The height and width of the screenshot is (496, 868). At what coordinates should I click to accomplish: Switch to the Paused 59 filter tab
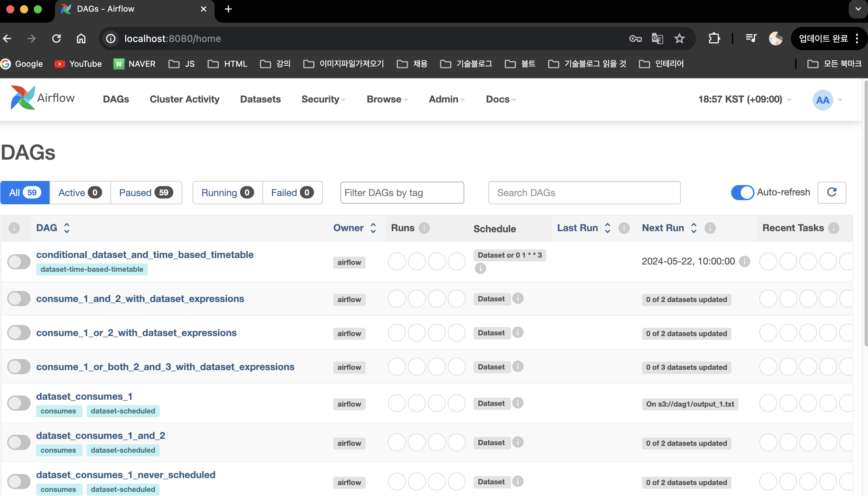tap(146, 193)
